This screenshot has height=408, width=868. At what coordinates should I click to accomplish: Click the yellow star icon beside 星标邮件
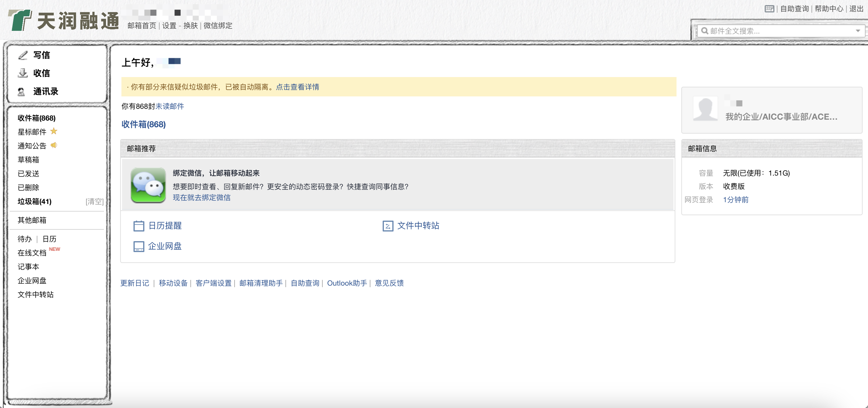pos(53,131)
